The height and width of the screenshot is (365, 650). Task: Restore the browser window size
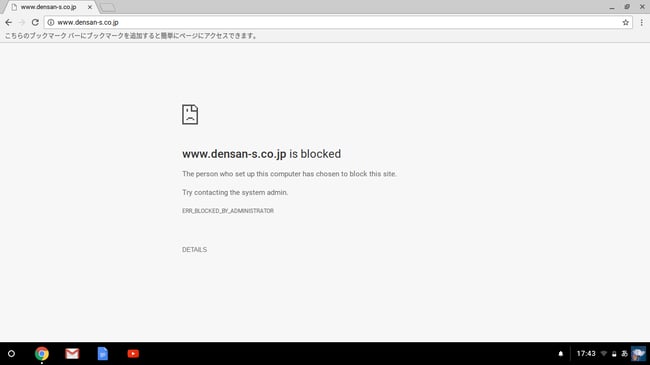[x=627, y=7]
